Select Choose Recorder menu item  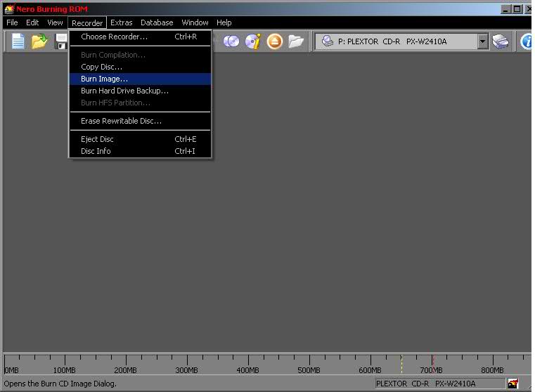pyautogui.click(x=114, y=37)
